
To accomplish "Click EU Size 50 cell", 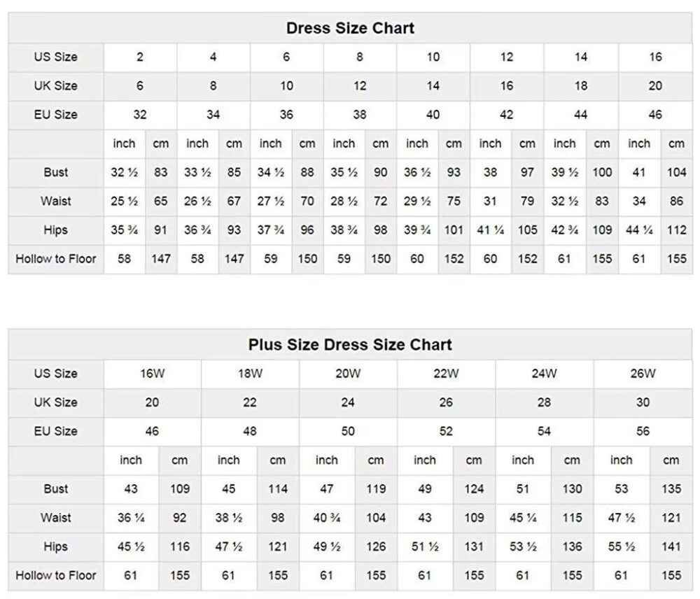I will [x=348, y=432].
